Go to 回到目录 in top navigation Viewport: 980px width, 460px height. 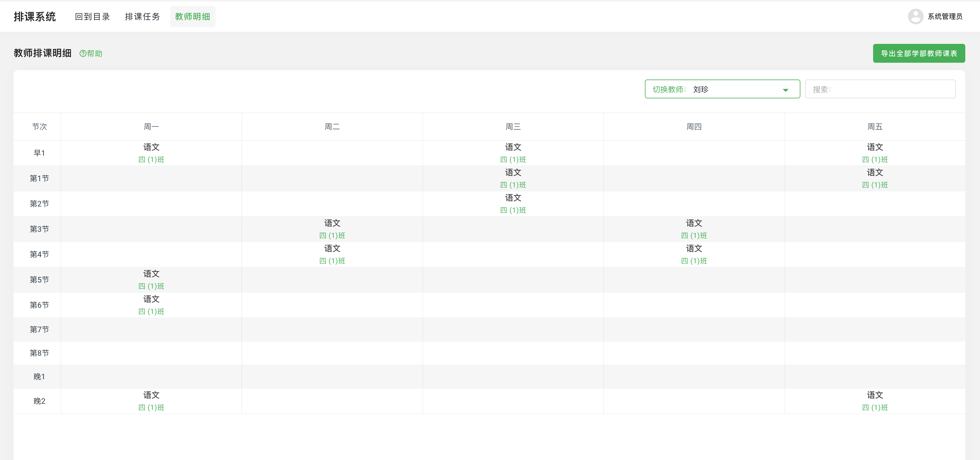(x=92, y=17)
